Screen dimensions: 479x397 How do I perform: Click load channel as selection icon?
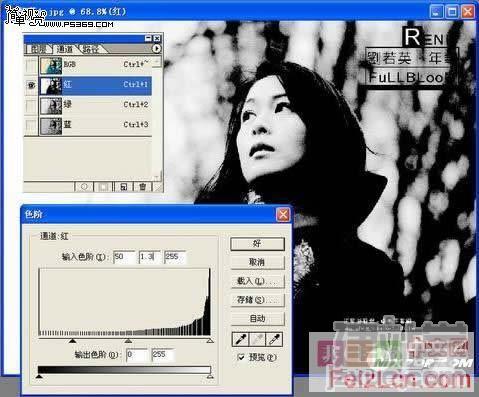(x=84, y=187)
